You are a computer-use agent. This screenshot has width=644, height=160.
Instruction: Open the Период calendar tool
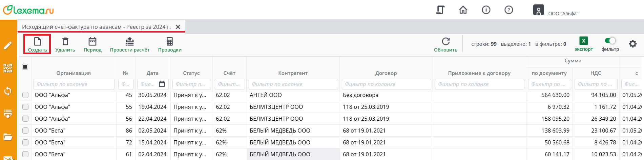coord(92,42)
